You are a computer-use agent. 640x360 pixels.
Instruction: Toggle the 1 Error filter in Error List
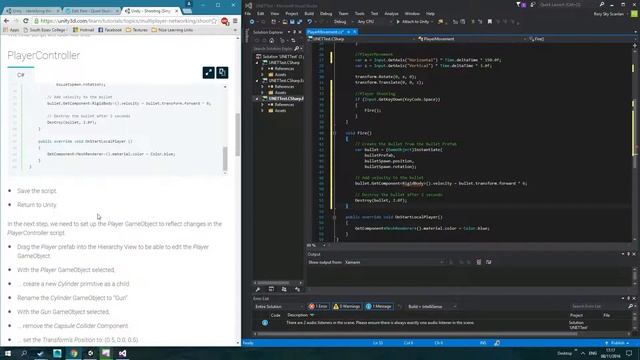[318, 307]
